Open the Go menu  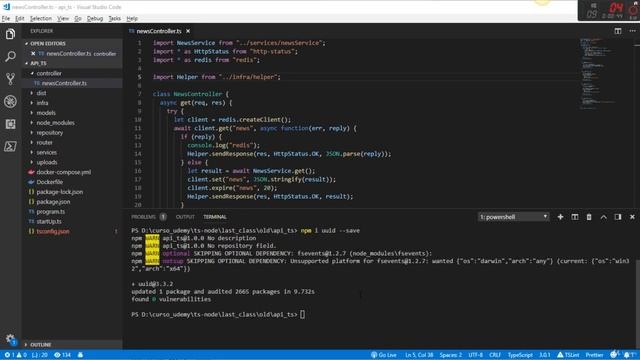(x=78, y=18)
